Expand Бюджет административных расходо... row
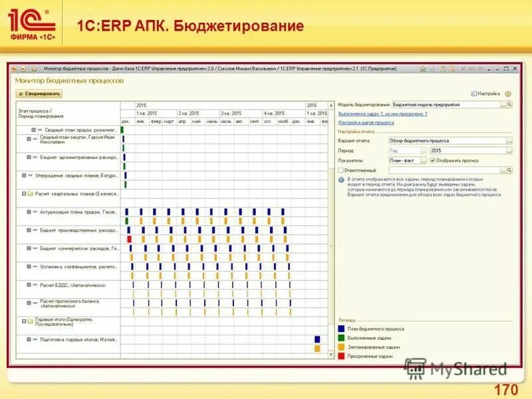532x399 pixels. coord(29,157)
